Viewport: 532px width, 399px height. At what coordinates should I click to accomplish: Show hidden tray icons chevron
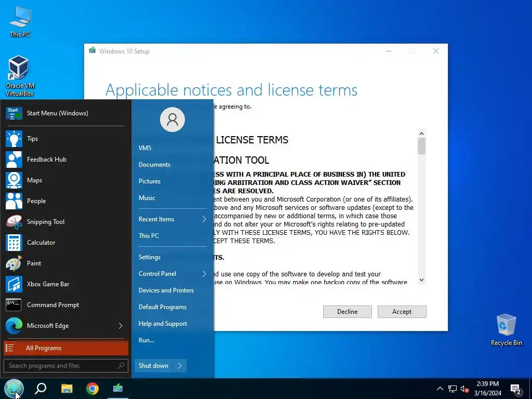pos(440,389)
